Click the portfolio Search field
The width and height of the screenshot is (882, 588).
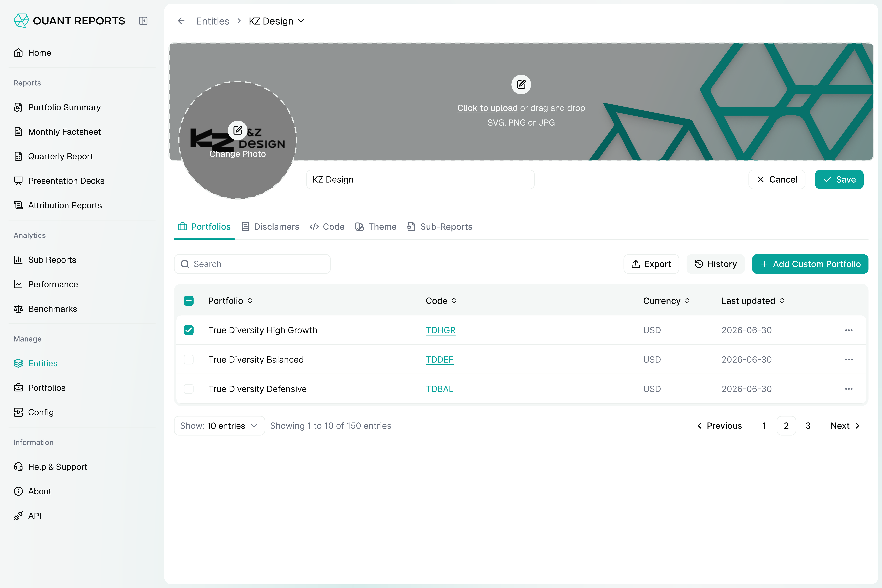click(x=252, y=264)
